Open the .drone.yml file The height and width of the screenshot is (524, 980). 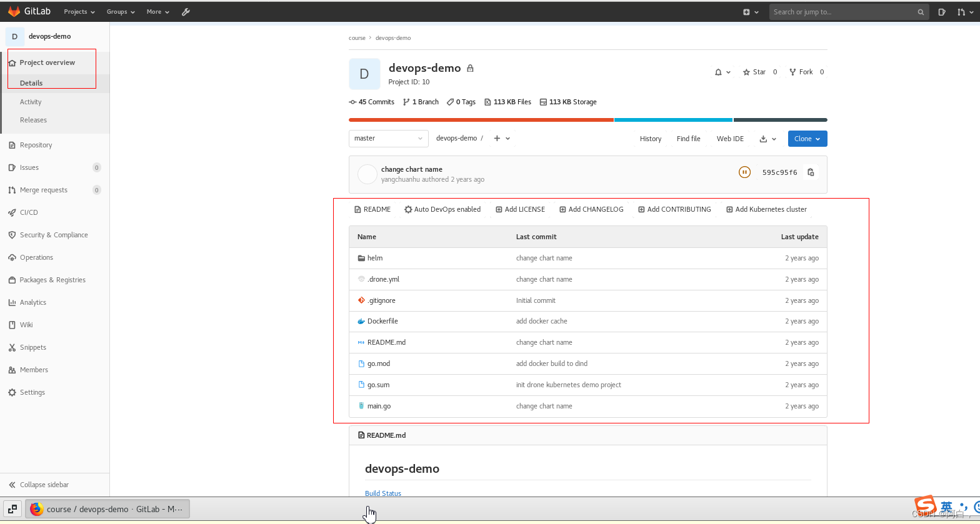pyautogui.click(x=383, y=279)
